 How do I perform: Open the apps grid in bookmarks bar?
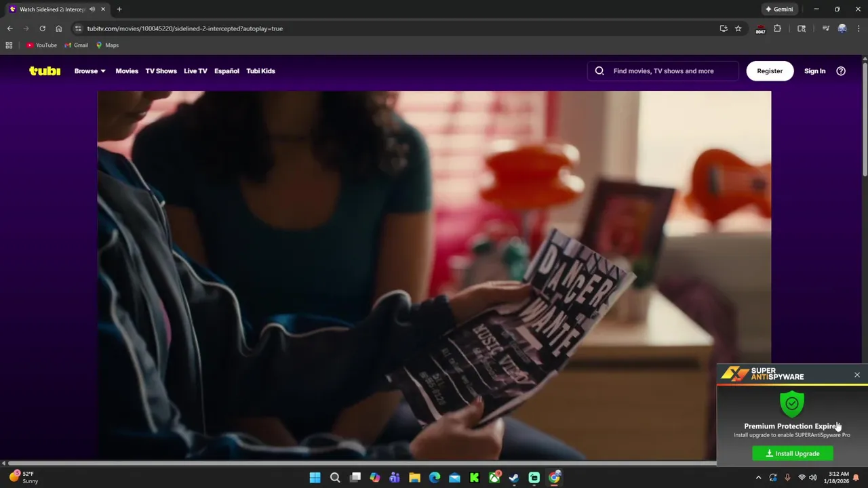[x=9, y=45]
